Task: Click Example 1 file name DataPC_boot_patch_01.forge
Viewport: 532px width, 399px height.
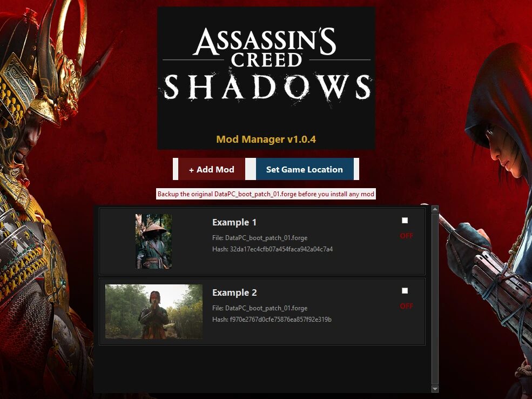Action: pos(266,238)
